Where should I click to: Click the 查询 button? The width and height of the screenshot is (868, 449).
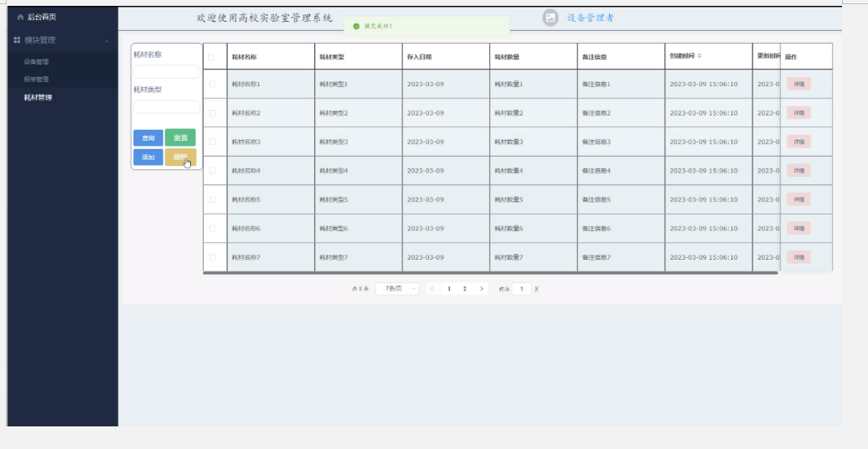(148, 138)
